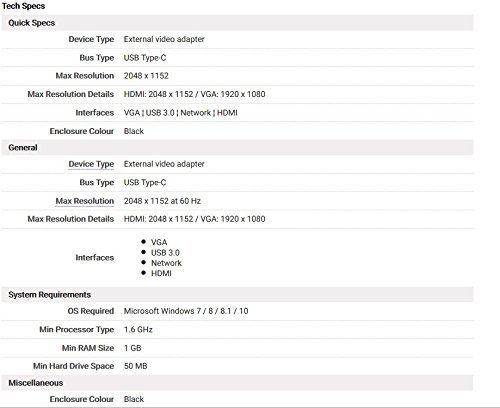Viewport: 500px width, 408px height.
Task: Click 'Interfaces' label in General
Action: point(95,258)
